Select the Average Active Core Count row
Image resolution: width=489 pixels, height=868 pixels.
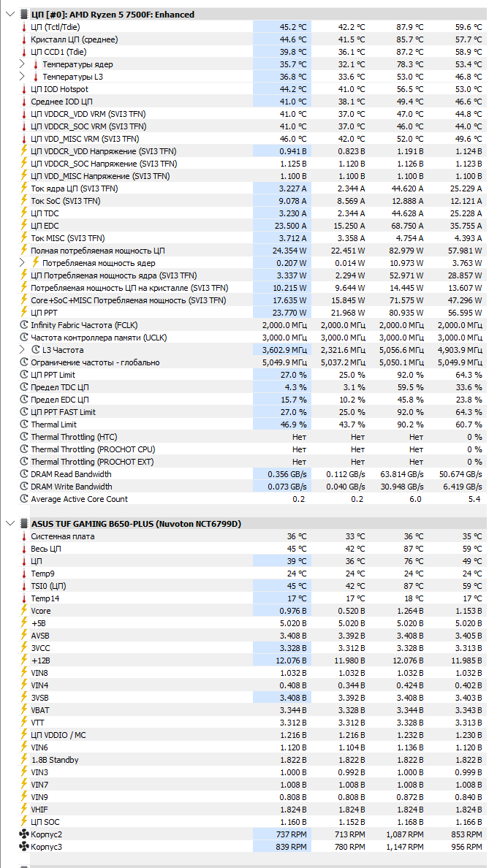click(x=252, y=499)
